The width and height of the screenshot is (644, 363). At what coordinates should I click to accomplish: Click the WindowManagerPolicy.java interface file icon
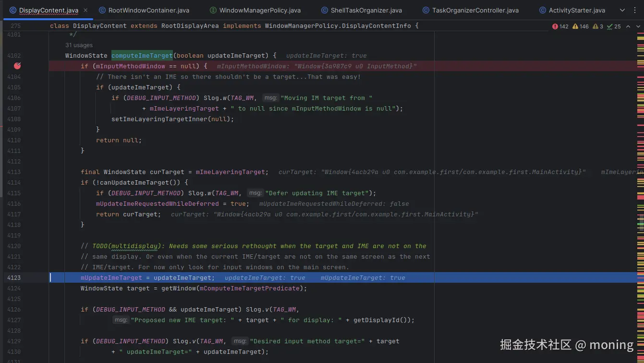coord(213,10)
